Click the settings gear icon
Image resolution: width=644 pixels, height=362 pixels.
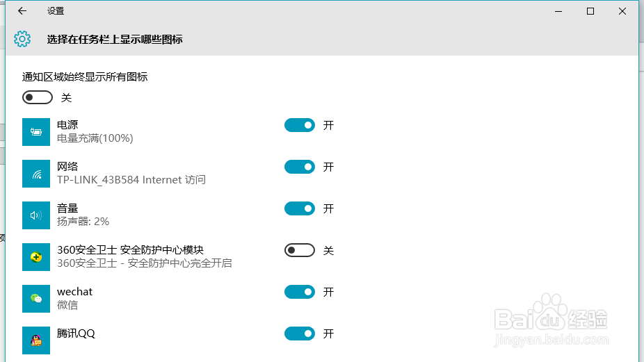(22, 39)
